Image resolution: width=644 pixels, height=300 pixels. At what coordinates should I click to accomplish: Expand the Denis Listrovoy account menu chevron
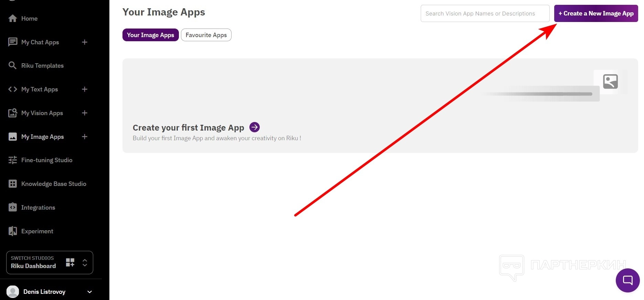(90, 292)
